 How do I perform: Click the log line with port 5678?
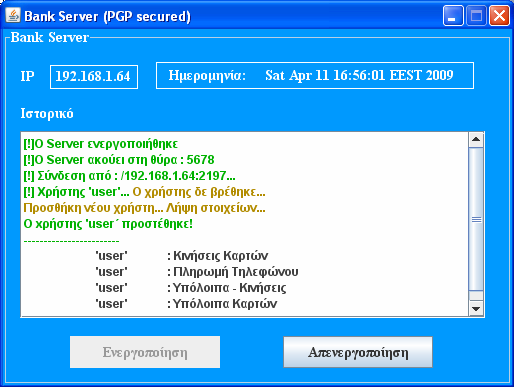pos(119,160)
